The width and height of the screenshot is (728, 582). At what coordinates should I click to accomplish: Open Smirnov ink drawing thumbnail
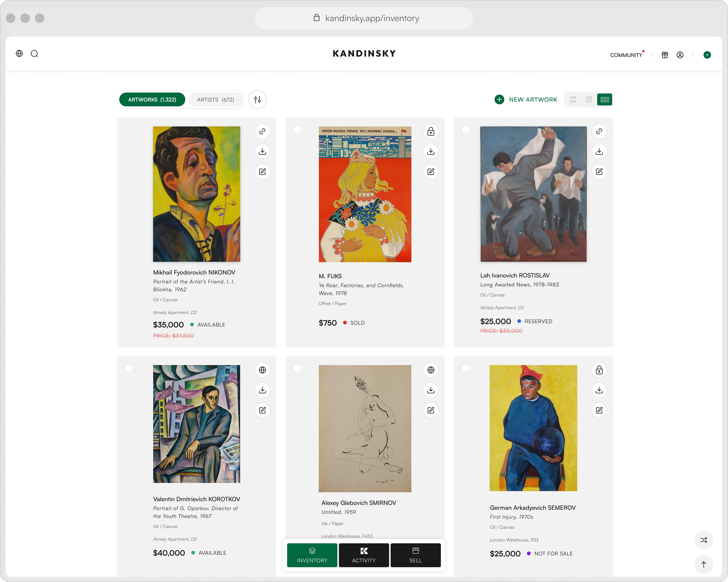[x=365, y=428]
